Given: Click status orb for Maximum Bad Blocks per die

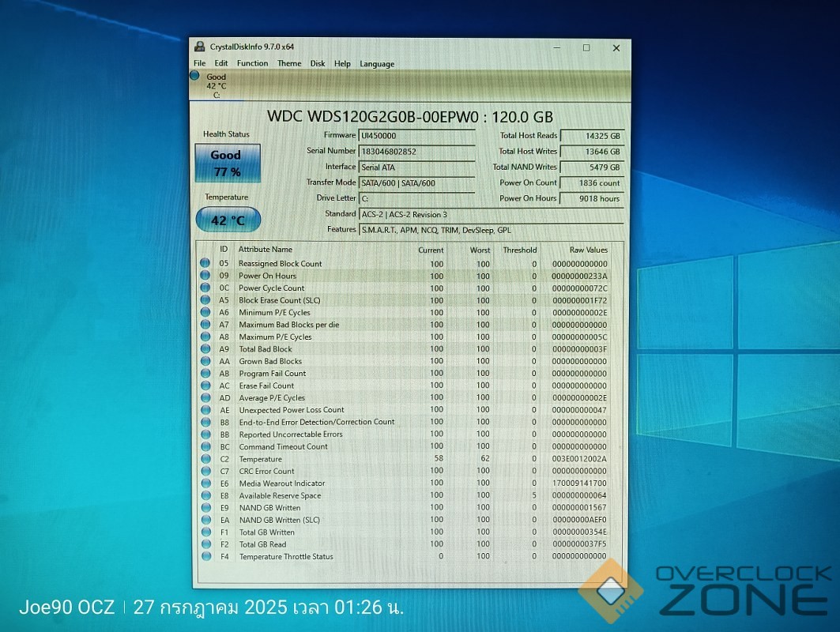Looking at the screenshot, I should [205, 325].
